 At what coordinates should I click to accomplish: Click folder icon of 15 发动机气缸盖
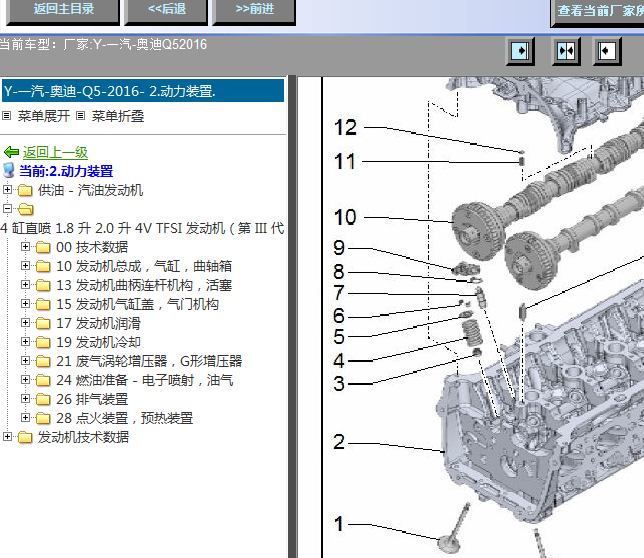43,304
